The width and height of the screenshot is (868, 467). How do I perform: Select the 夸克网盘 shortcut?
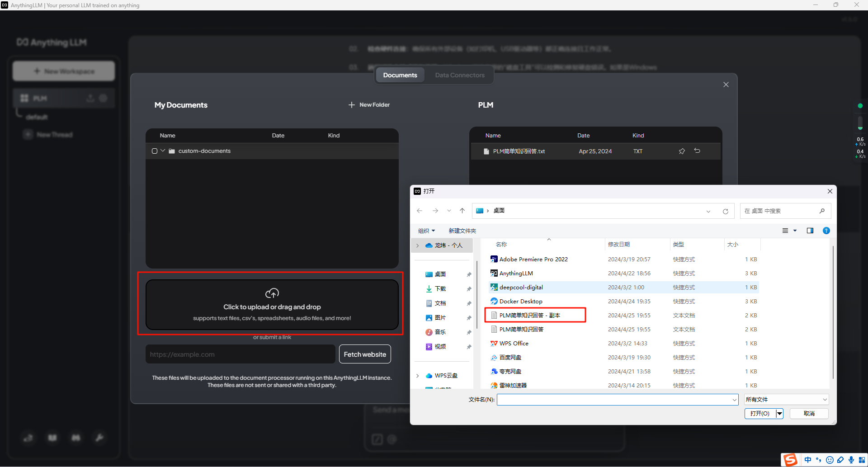[623, 372]
